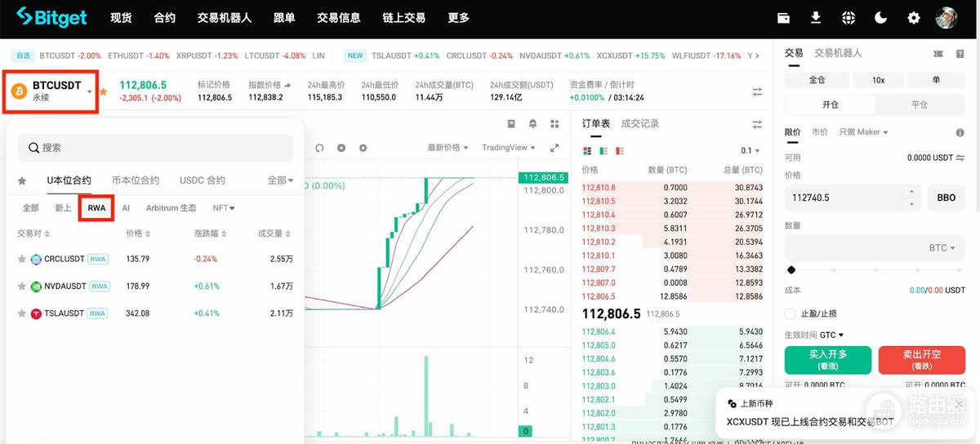Open the wallet icon in top bar
980x444 pixels.
(783, 17)
